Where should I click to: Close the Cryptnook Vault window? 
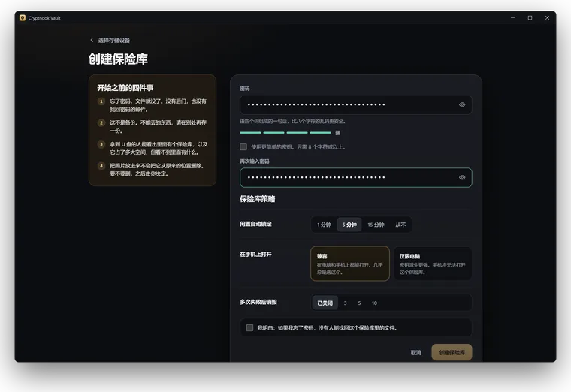pyautogui.click(x=547, y=17)
